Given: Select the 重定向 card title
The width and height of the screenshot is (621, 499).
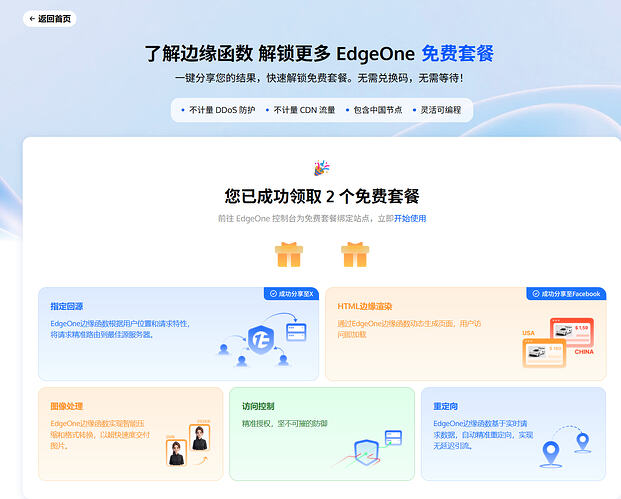Looking at the screenshot, I should [x=446, y=406].
